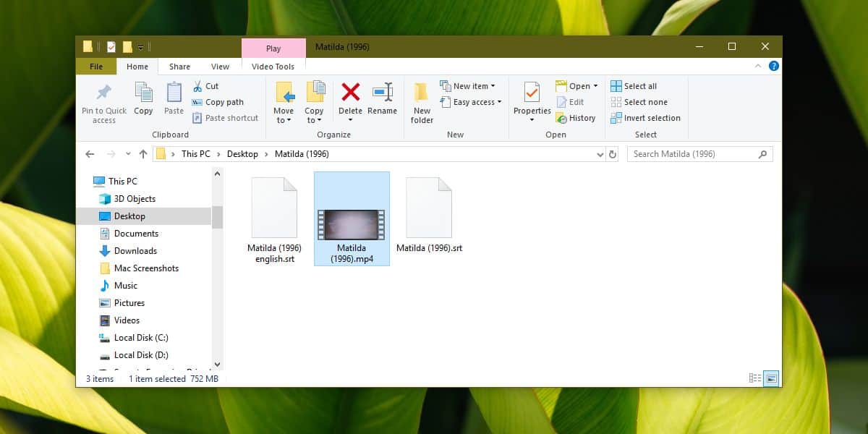Open Properties of selected file
This screenshot has width=868, height=434.
point(532,102)
